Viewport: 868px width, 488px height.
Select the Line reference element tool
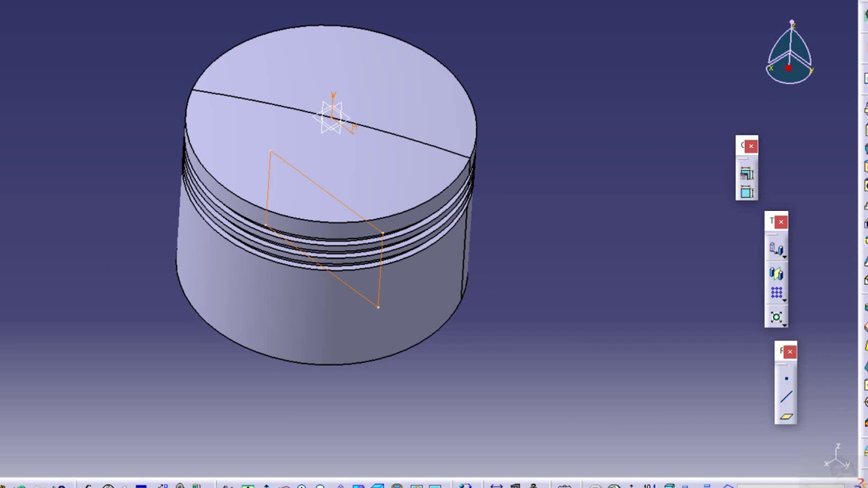click(786, 398)
